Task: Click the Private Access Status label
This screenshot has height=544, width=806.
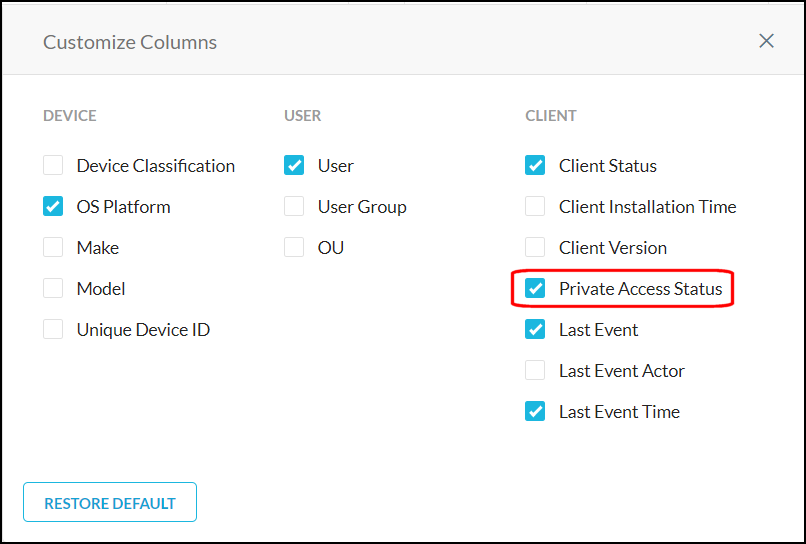Action: pyautogui.click(x=640, y=289)
